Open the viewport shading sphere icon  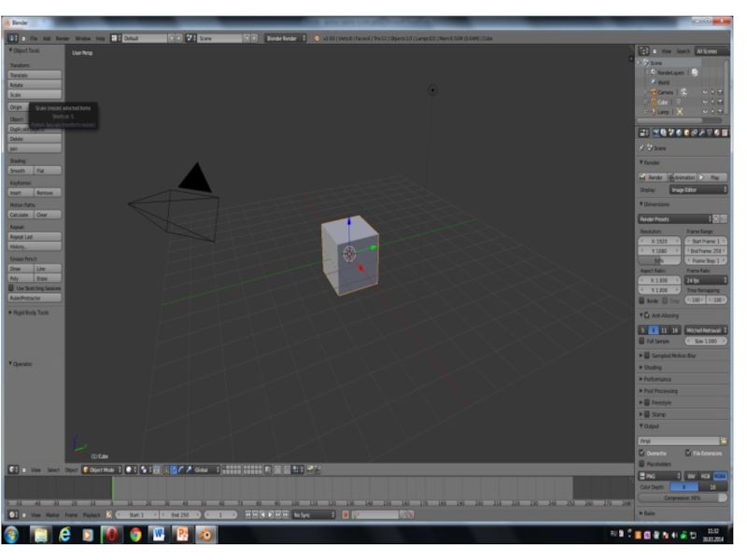pos(129,470)
